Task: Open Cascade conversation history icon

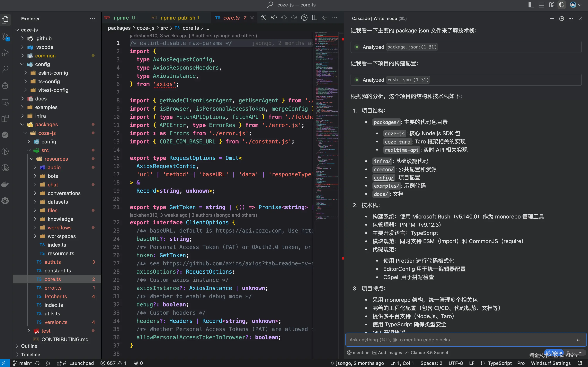Action: (561, 19)
